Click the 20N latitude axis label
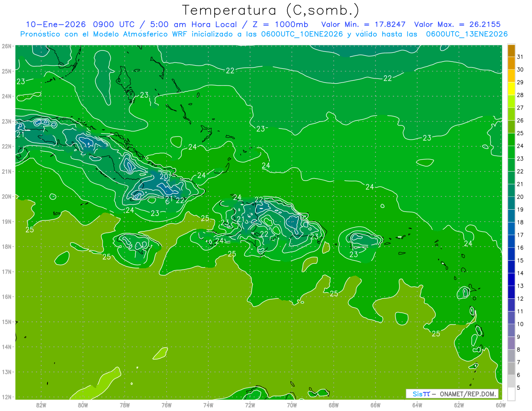 7,196
